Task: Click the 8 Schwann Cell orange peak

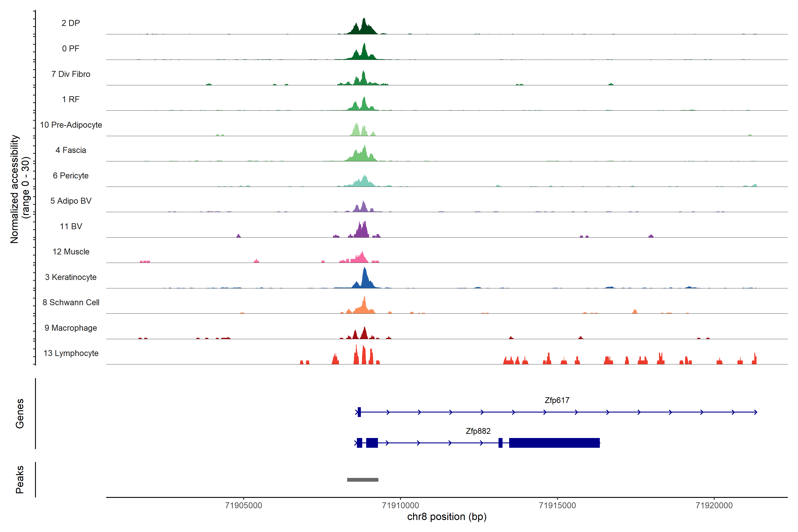Action: pyautogui.click(x=364, y=307)
